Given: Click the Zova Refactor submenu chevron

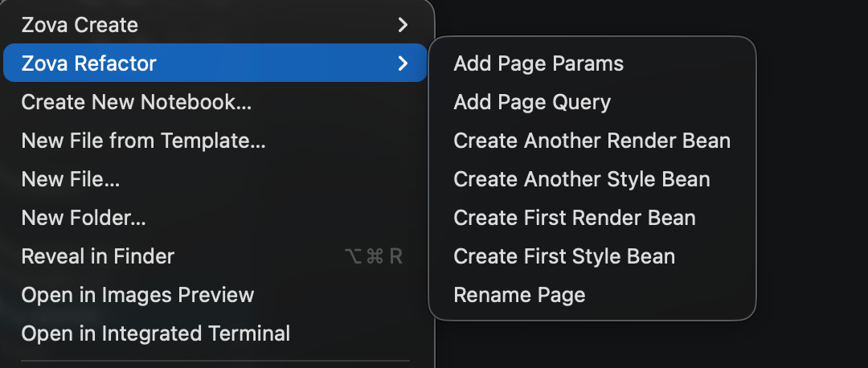Looking at the screenshot, I should (x=403, y=63).
